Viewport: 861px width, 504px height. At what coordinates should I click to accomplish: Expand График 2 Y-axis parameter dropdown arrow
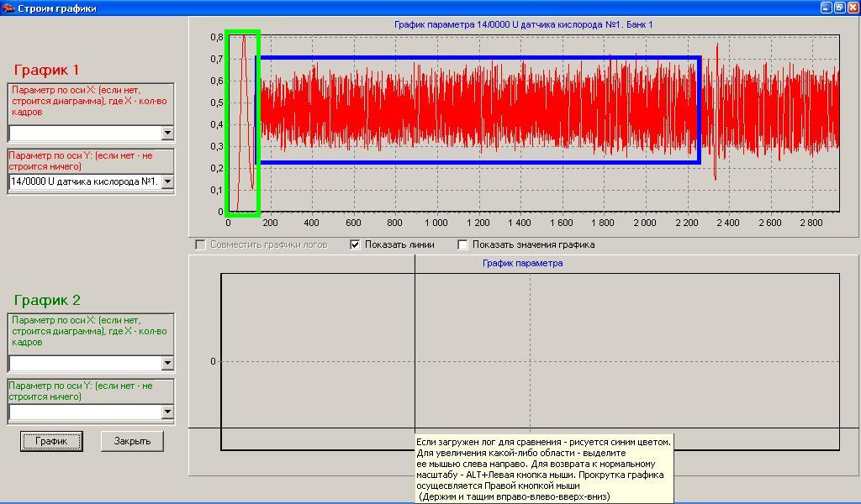pyautogui.click(x=166, y=412)
